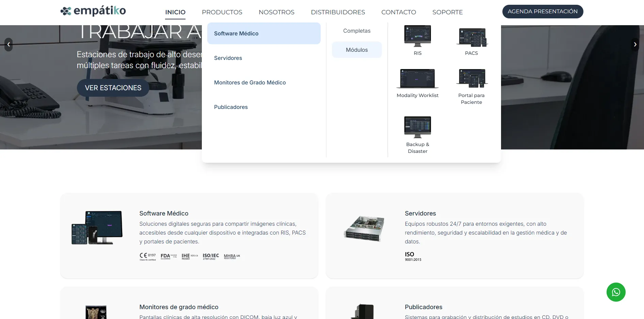Open the Software Médico card title
The height and width of the screenshot is (319, 644).
point(164,213)
